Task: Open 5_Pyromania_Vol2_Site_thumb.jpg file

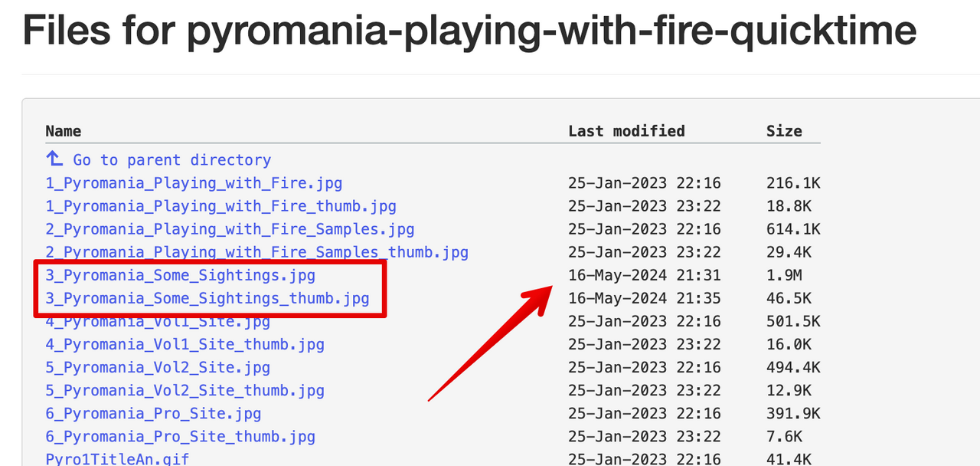Action: tap(185, 391)
